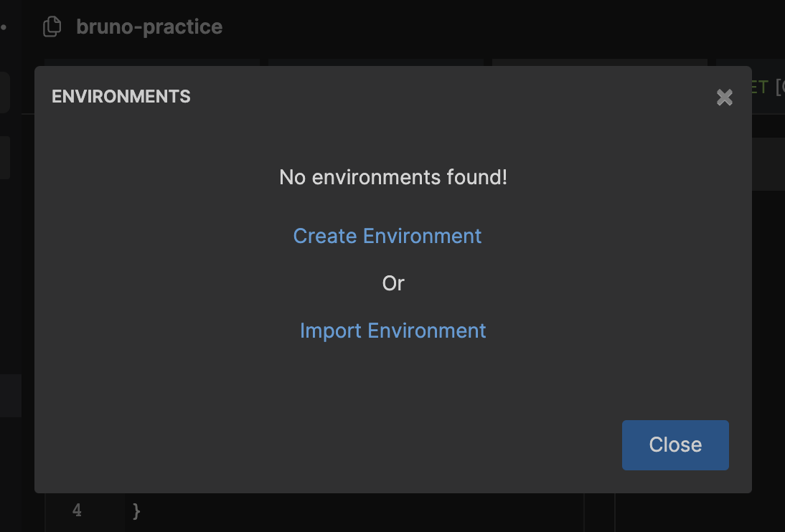This screenshot has height=532, width=785.
Task: Click line number 4 in editor gutter
Action: 77,511
